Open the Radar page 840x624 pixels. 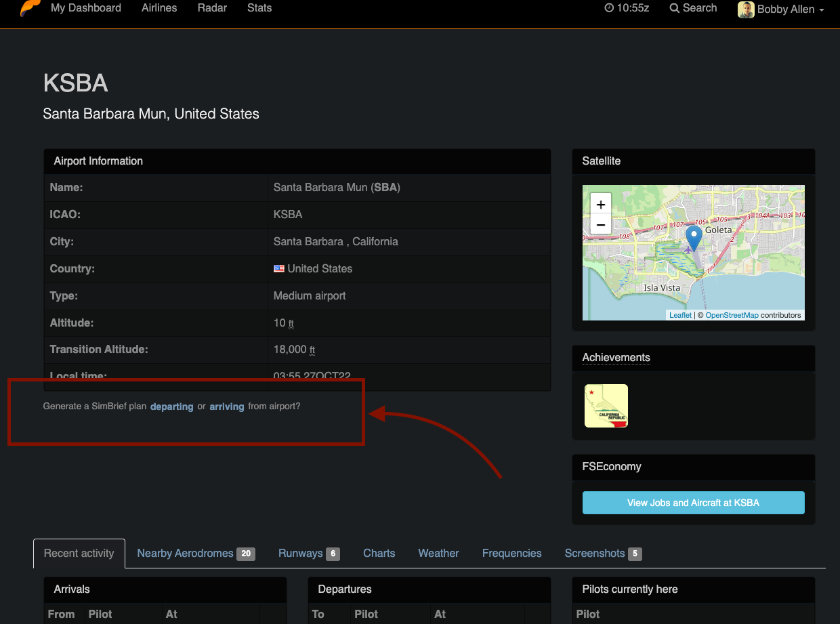pyautogui.click(x=212, y=8)
